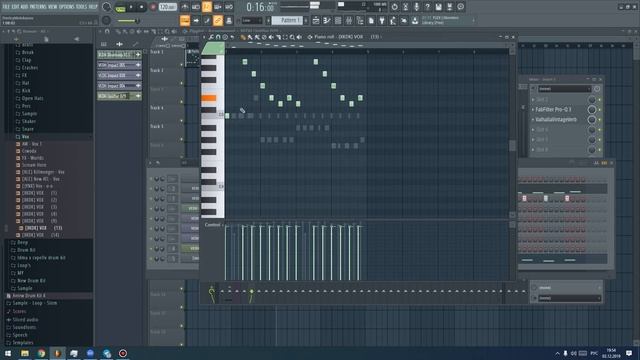Open FabFilter Pro-Q 3 mixer slot
This screenshot has height=360, width=640.
point(553,109)
